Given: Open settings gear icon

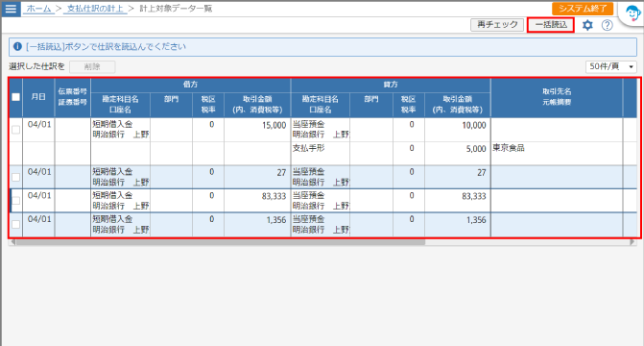Looking at the screenshot, I should pyautogui.click(x=587, y=25).
